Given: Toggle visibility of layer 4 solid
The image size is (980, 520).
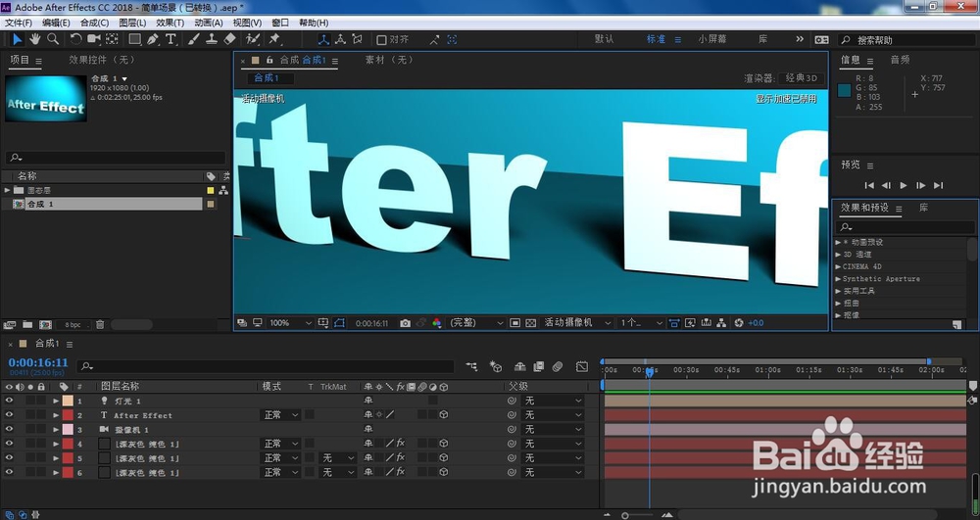Looking at the screenshot, I should point(9,444).
